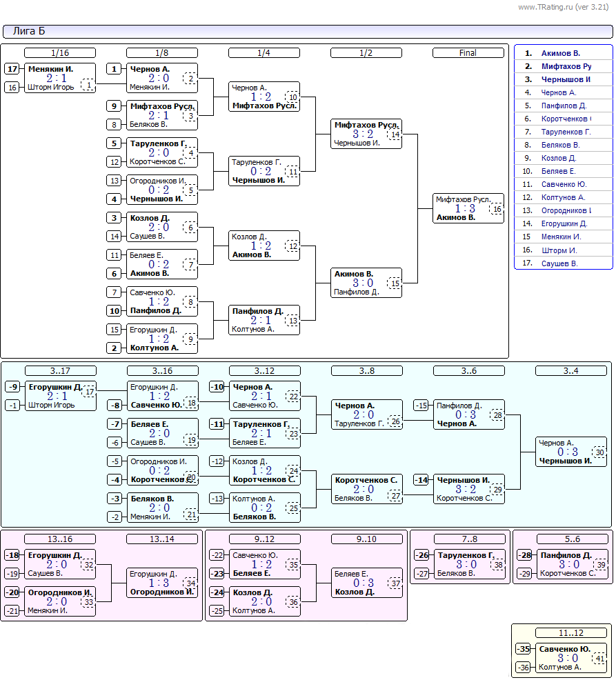Open second-place standings row "Мифтахов Ру"
The width and height of the screenshot is (616, 680).
click(563, 66)
